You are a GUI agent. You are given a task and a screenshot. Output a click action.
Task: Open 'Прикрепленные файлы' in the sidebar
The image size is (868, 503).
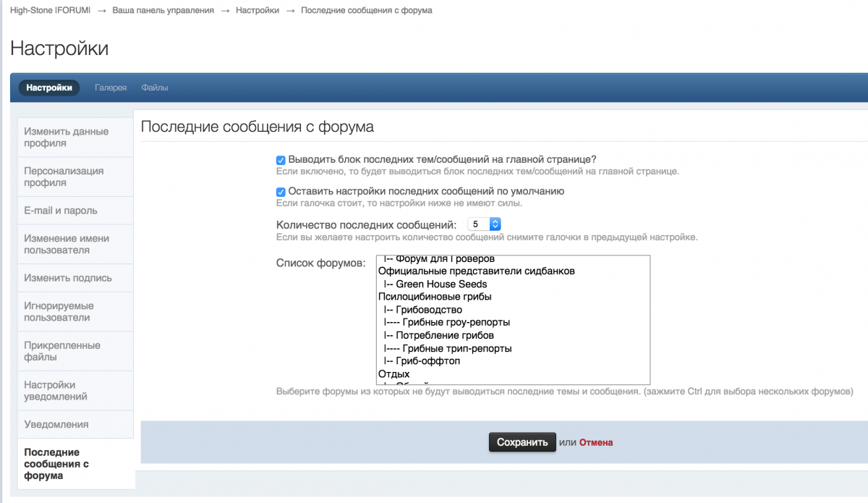click(x=75, y=351)
